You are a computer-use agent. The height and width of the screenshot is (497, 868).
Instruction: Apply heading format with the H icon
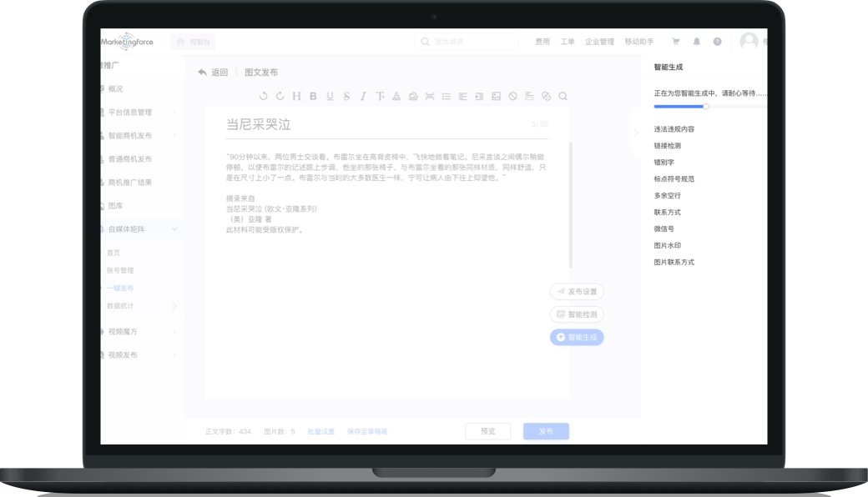(297, 96)
